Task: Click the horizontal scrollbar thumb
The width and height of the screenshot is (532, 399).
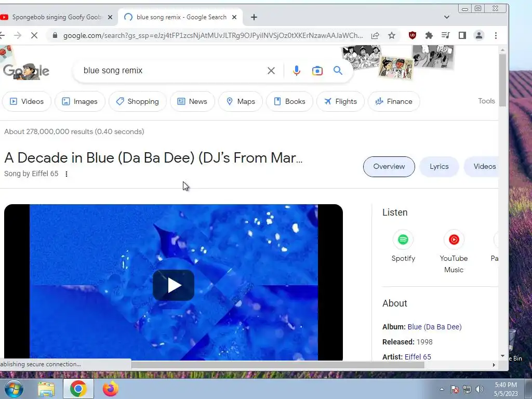Action: pos(277,365)
